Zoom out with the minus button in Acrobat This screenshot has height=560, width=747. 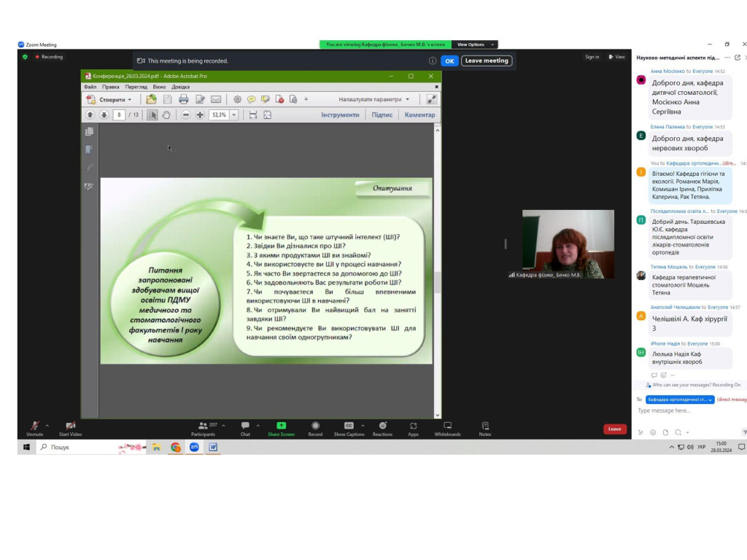[186, 114]
